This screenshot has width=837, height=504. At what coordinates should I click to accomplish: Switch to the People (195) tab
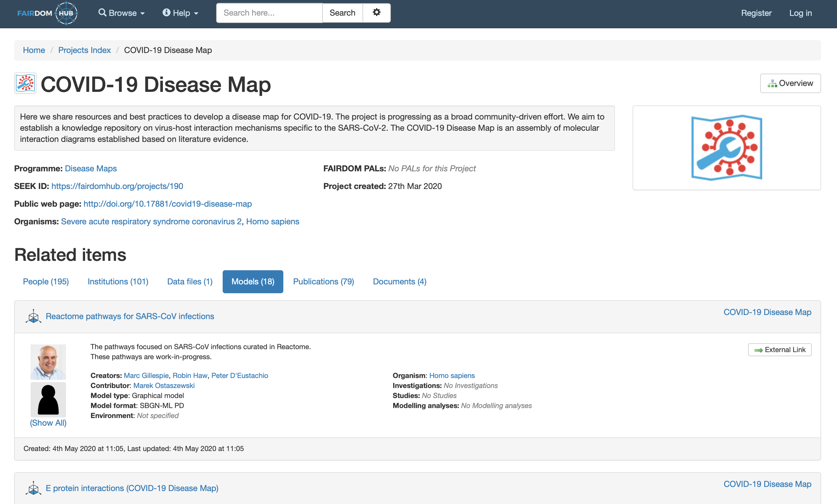pyautogui.click(x=46, y=281)
